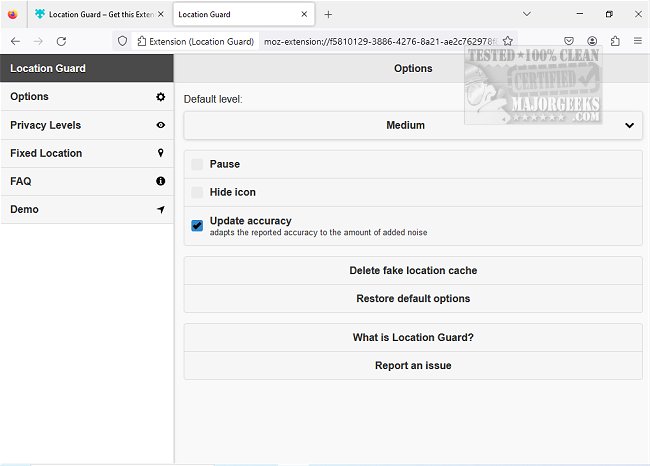Viewport: 650px width, 466px height.
Task: Click the chevron arrow on the Medium dropdown
Action: tap(629, 125)
